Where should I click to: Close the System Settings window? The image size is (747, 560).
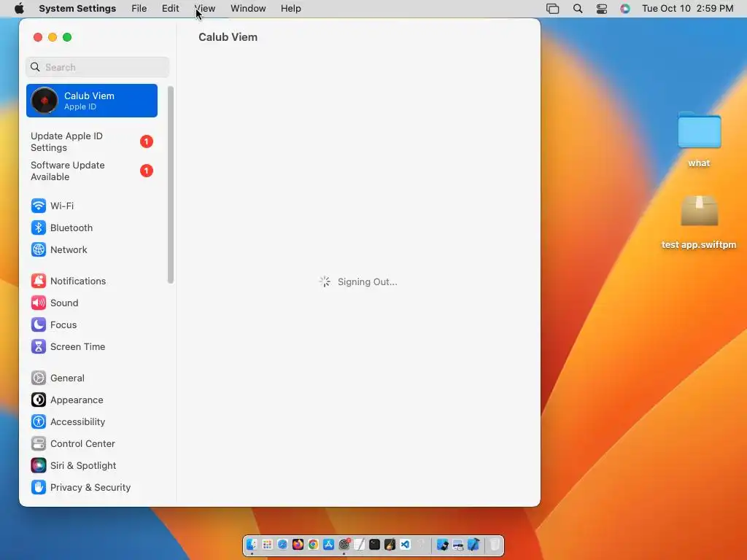click(38, 37)
